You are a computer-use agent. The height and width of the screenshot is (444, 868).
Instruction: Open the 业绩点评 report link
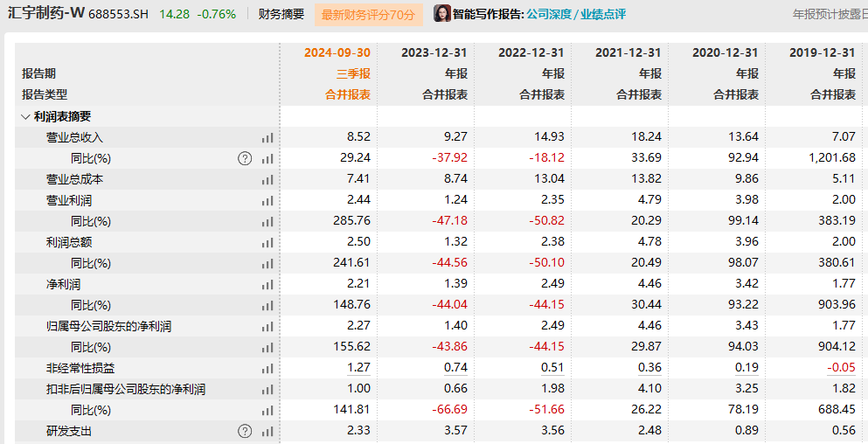pos(603,14)
